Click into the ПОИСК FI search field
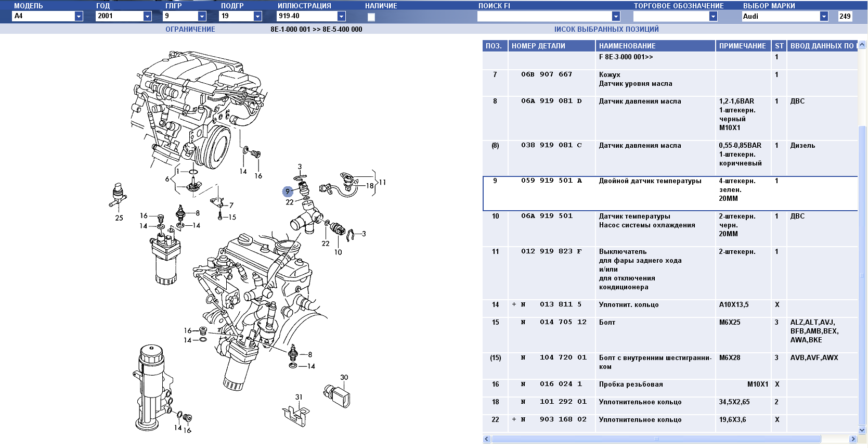 pyautogui.click(x=545, y=17)
